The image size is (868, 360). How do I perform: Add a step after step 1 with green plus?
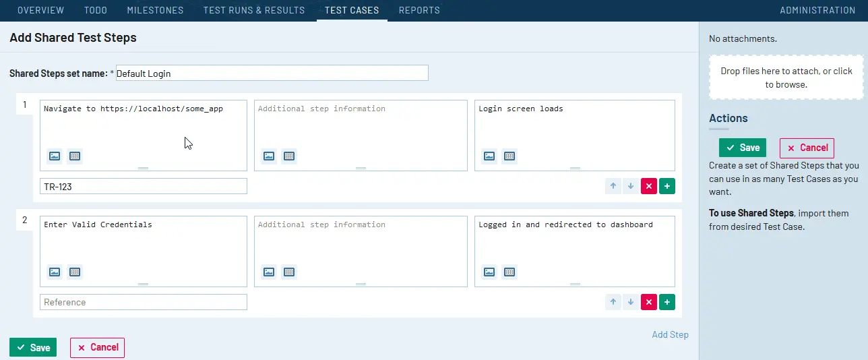[667, 186]
